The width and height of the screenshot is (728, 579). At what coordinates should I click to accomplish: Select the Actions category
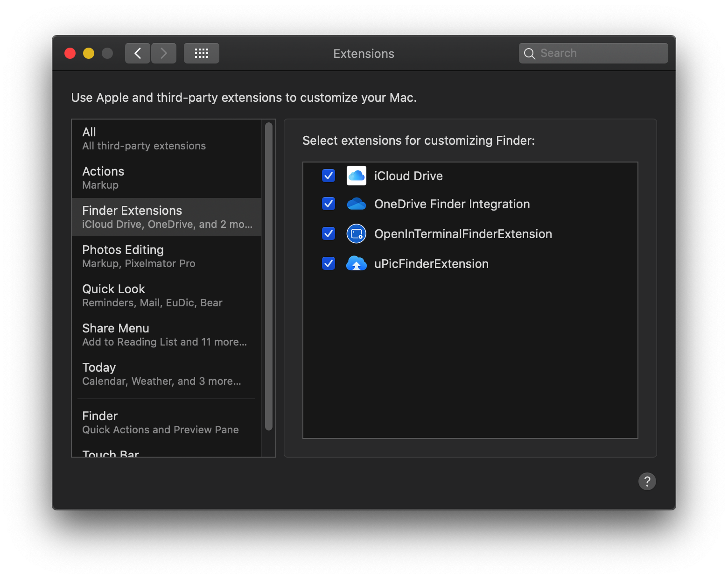click(x=167, y=178)
